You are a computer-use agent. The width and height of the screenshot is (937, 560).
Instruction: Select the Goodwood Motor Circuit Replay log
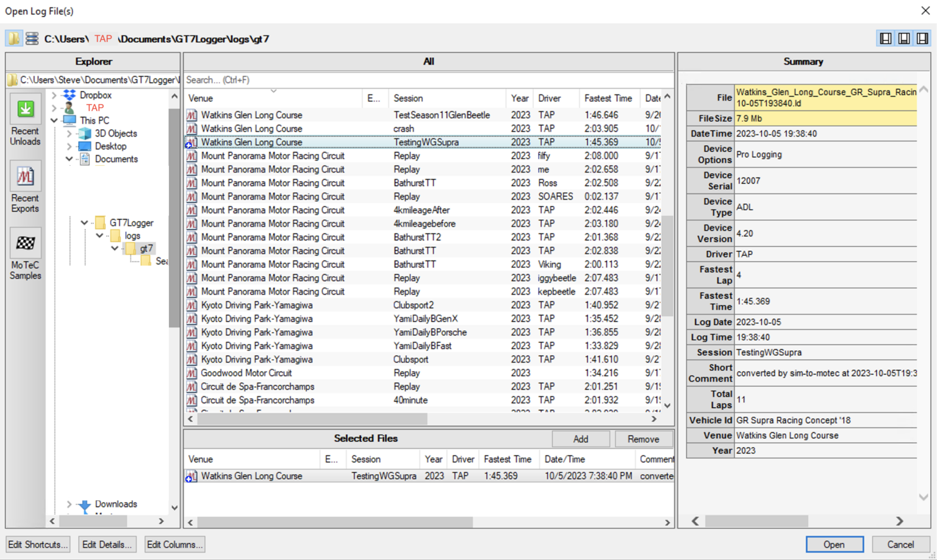246,373
